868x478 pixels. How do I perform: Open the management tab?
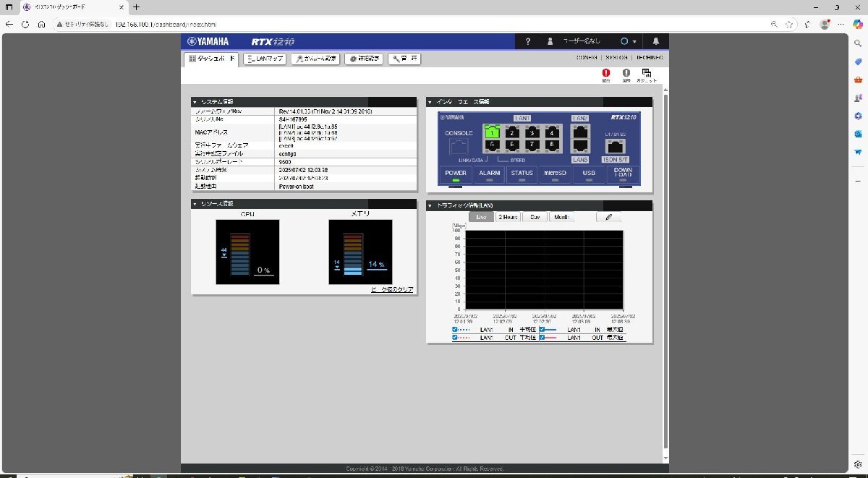point(404,59)
